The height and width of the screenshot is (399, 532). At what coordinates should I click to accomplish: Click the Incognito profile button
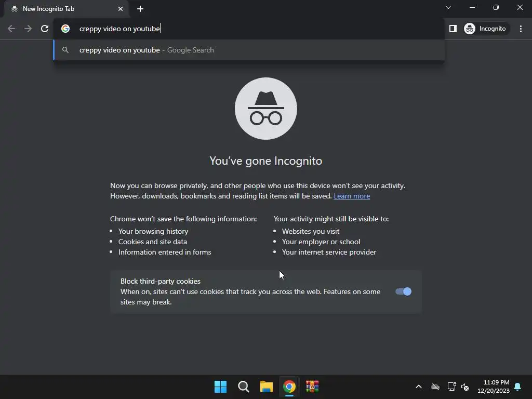486,29
